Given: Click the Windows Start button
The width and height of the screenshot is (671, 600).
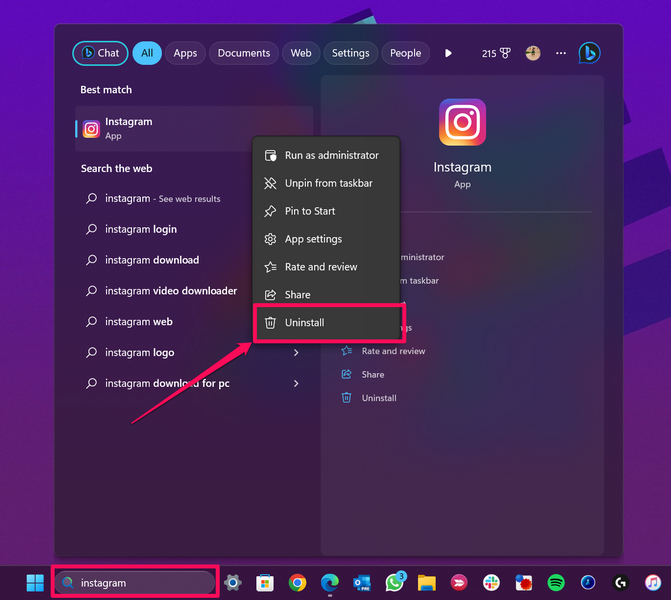Looking at the screenshot, I should point(35,582).
